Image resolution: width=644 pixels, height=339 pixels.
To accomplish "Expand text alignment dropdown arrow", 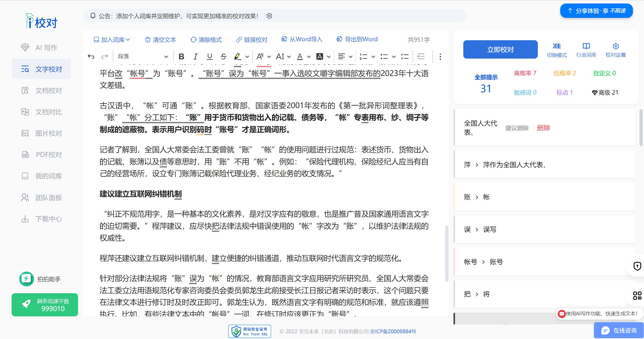I will (351, 57).
